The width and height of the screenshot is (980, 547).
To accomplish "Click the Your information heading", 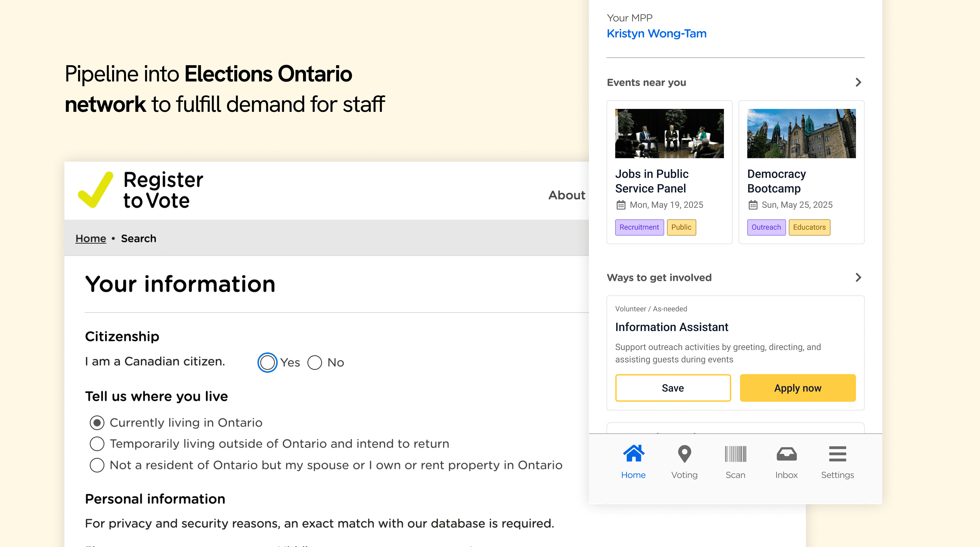I will (x=180, y=284).
